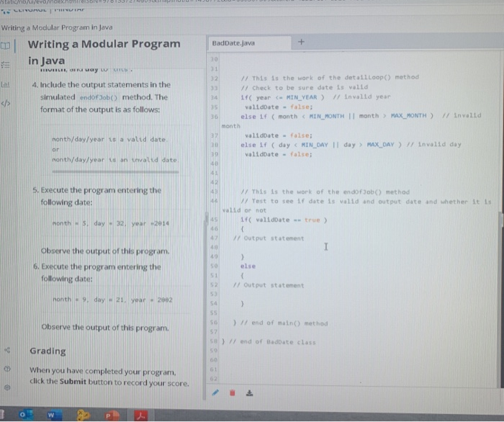This screenshot has height=422, width=504.
Task: Click the share icon beside Grading
Action: pyautogui.click(x=7, y=350)
